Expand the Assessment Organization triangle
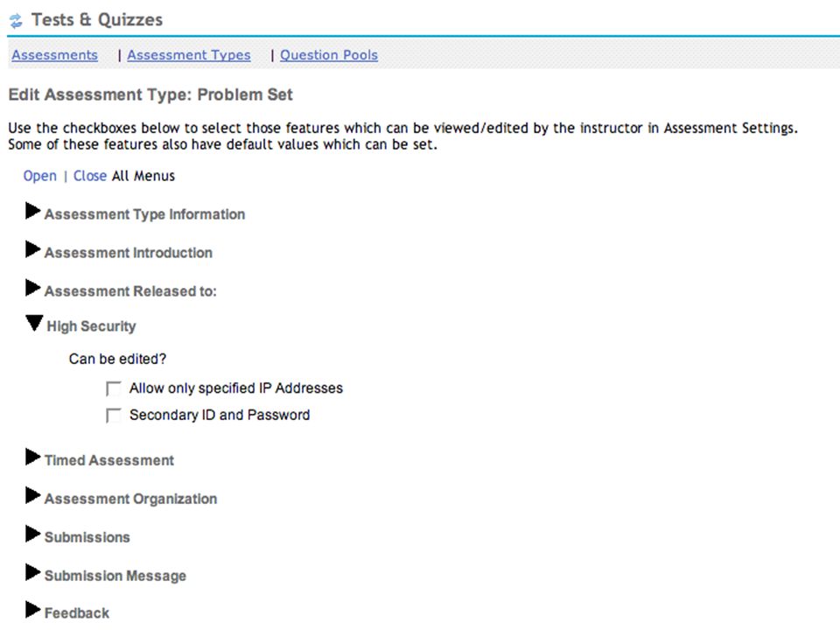The height and width of the screenshot is (630, 840). click(32, 496)
